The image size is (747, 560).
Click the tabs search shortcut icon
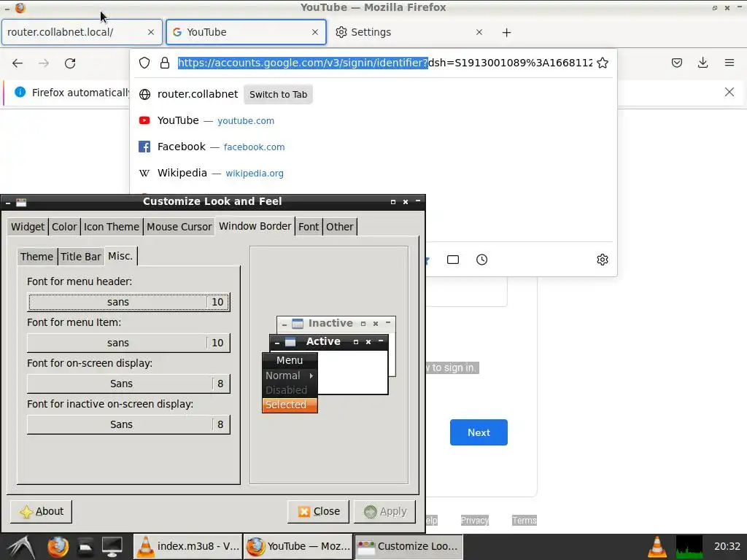pyautogui.click(x=453, y=260)
